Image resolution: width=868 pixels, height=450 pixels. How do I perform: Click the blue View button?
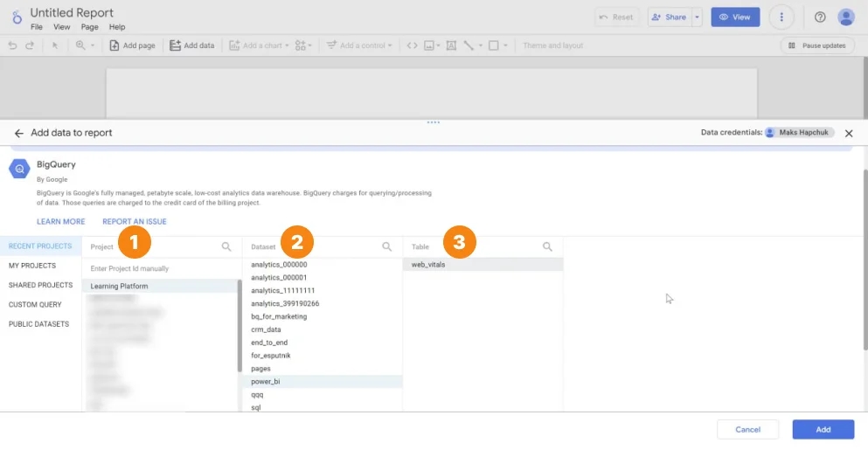735,17
